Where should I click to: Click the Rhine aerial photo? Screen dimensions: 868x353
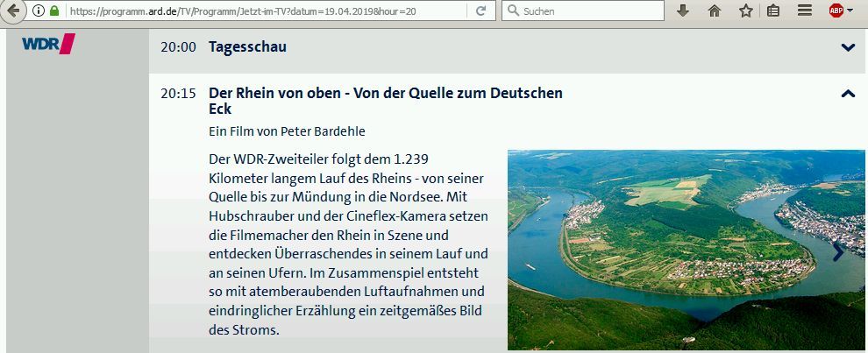[686, 251]
